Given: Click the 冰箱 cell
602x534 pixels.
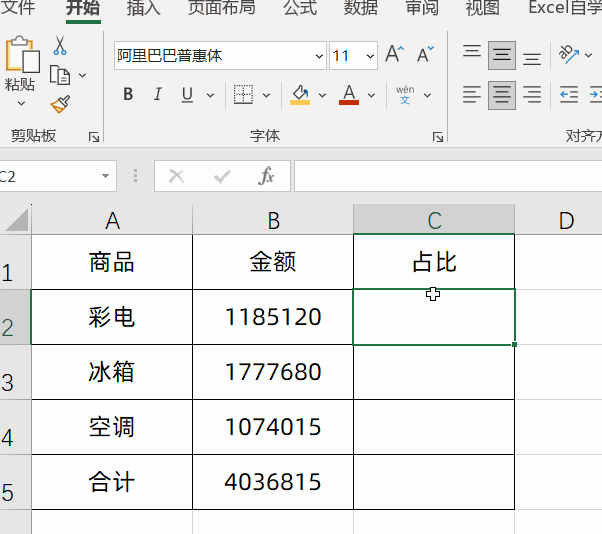Looking at the screenshot, I should point(112,372).
